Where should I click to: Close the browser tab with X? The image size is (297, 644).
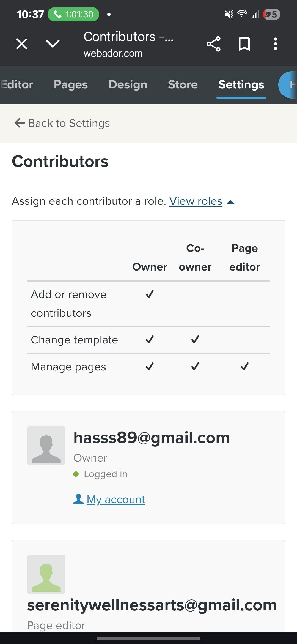[22, 44]
